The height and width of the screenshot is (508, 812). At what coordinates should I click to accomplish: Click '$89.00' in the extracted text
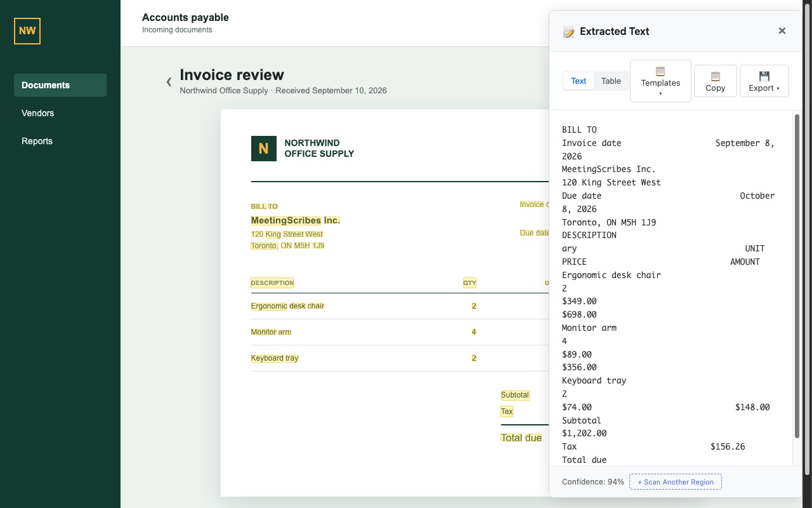(x=577, y=354)
